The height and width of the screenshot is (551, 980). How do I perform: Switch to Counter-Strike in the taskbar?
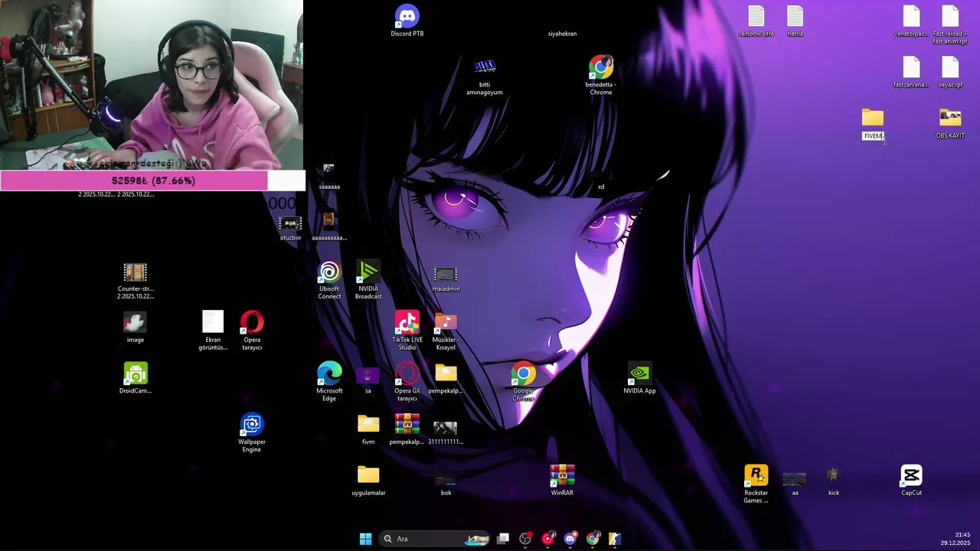click(x=615, y=539)
